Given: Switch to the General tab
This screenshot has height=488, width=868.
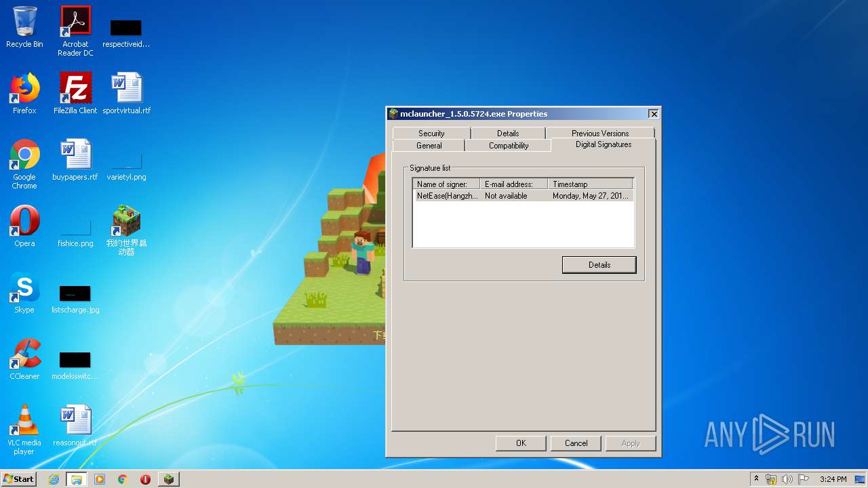Looking at the screenshot, I should click(429, 146).
